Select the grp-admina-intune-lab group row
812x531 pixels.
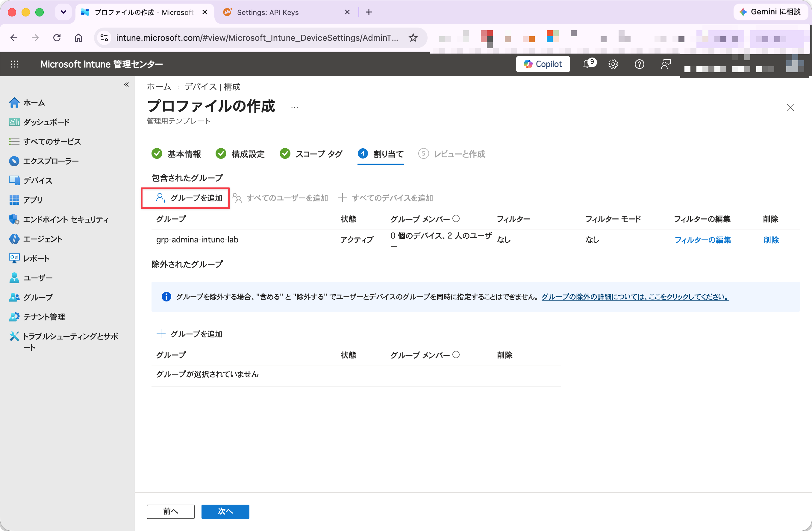(475, 239)
